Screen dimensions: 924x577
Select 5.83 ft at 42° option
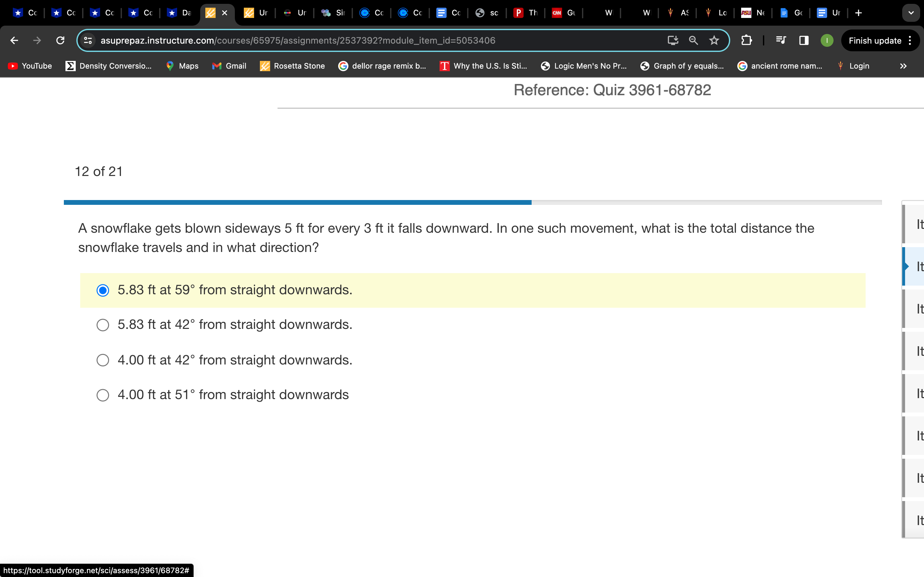click(x=103, y=324)
